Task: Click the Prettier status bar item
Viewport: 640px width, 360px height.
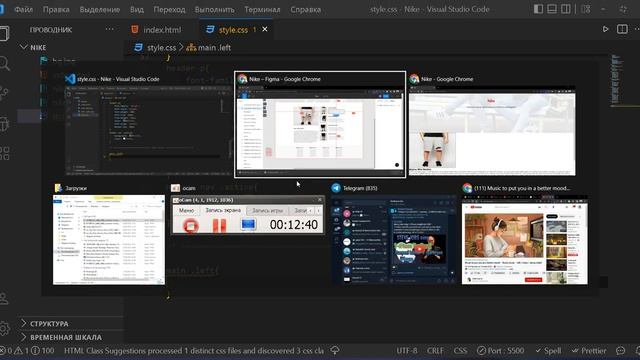Action: 589,351
